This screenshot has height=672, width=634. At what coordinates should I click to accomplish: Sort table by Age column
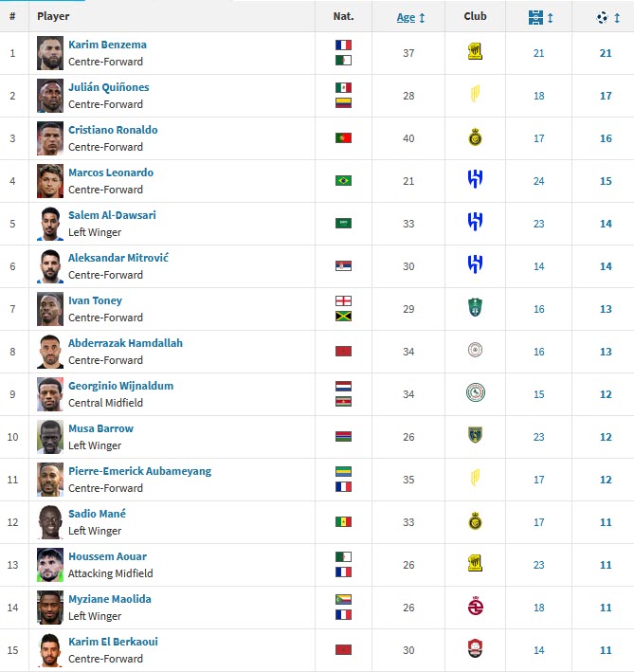410,18
